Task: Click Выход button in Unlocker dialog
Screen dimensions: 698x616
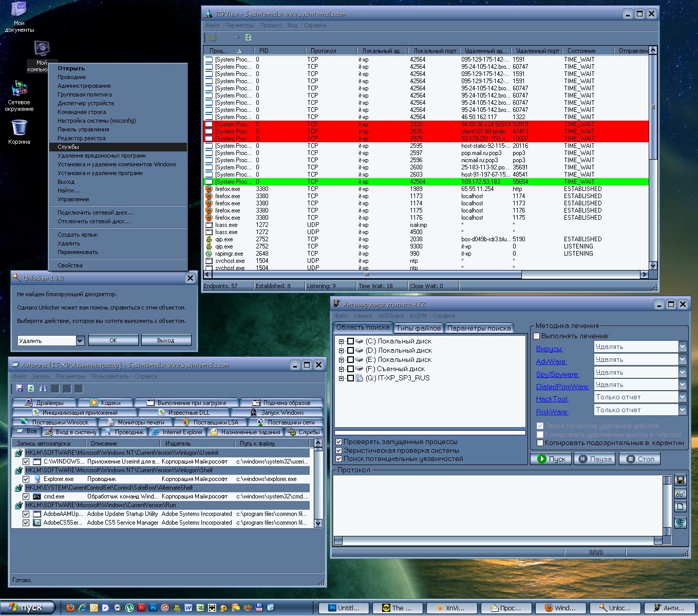Action: [165, 340]
